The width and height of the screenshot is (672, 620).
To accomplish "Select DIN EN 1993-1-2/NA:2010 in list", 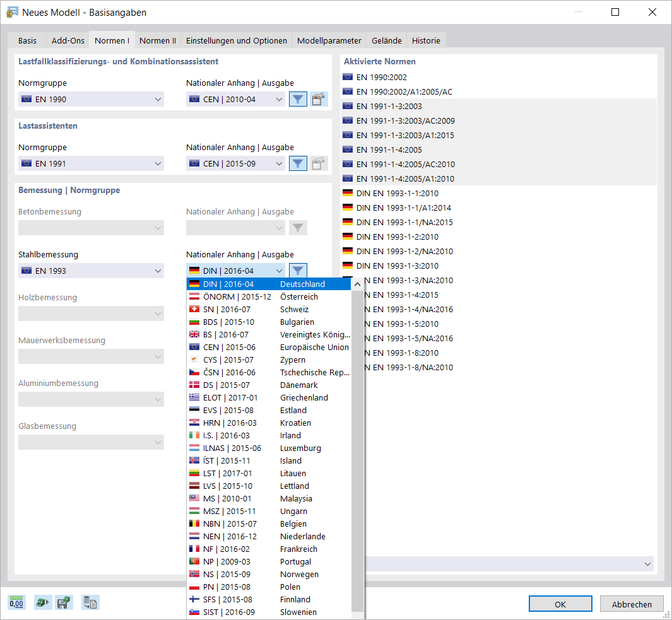I will (x=498, y=251).
